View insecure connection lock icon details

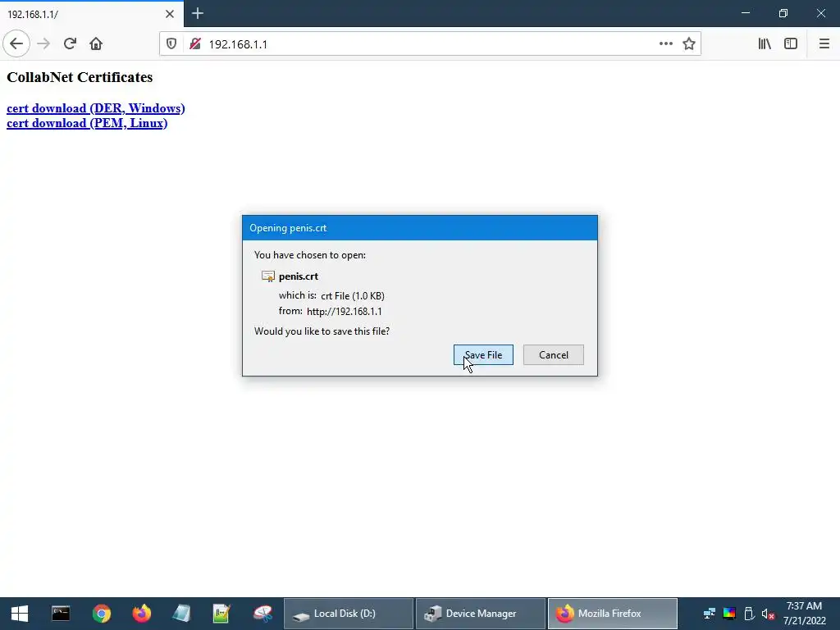pos(195,44)
